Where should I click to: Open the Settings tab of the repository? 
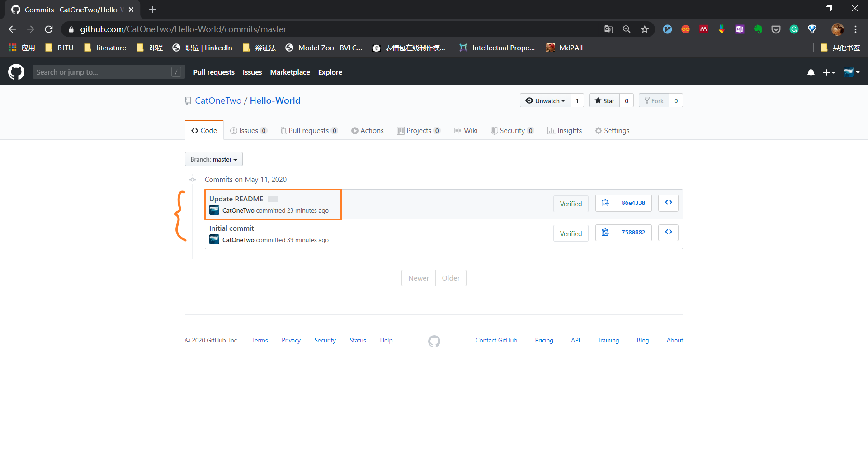612,131
